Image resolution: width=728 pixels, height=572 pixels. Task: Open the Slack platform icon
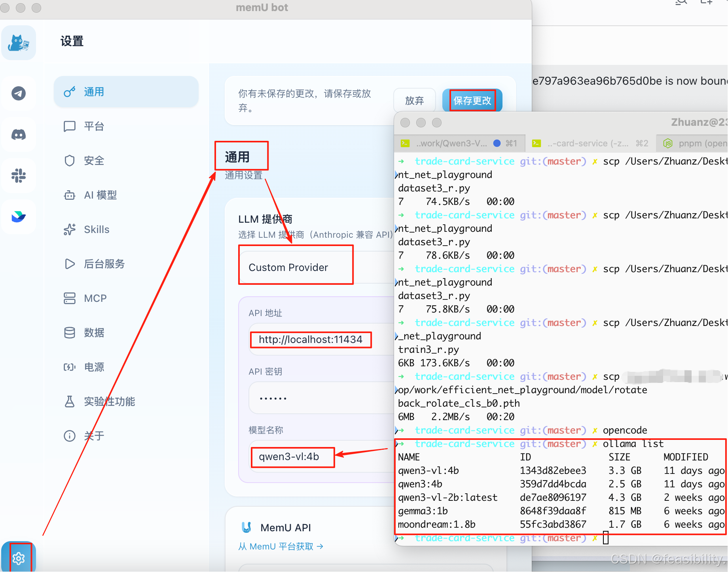tap(19, 176)
